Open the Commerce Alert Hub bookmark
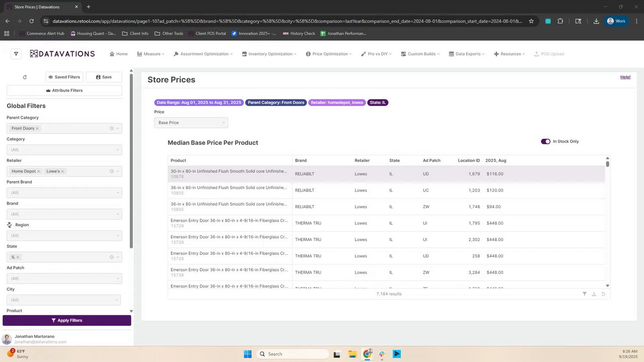 (x=42, y=34)
